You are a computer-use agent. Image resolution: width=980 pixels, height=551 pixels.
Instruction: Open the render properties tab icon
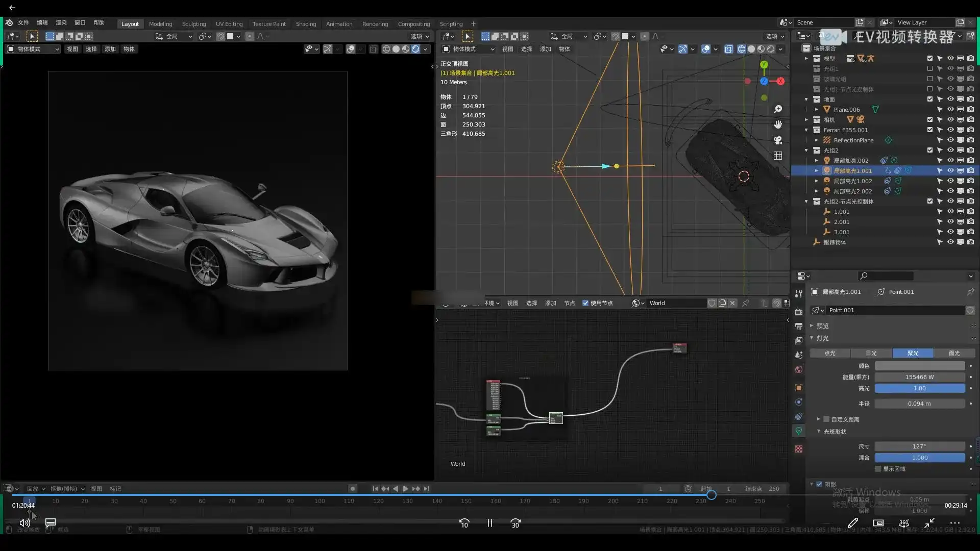pos(799,312)
